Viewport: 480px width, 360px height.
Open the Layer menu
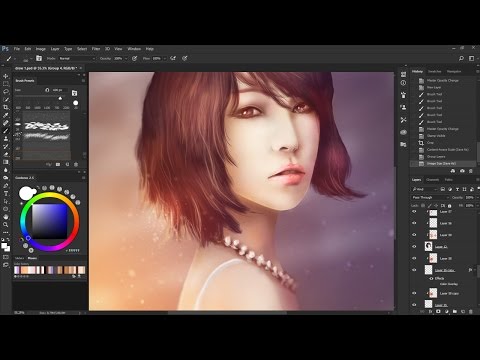pos(55,49)
